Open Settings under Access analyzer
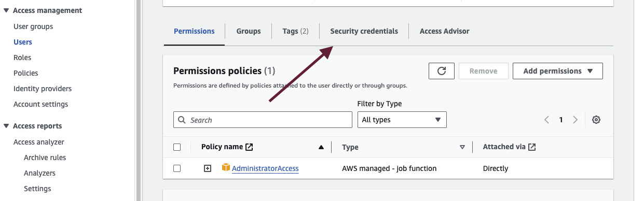Screen dimensions: 644x201 [37, 189]
